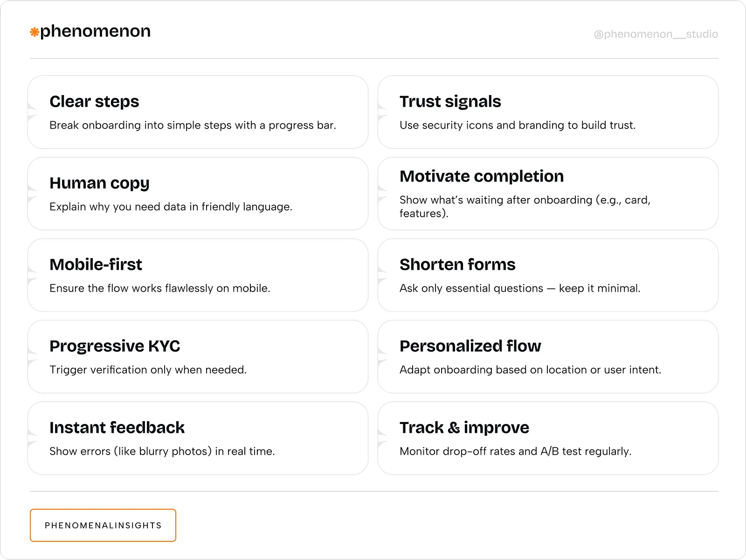The height and width of the screenshot is (560, 746).
Task: Click the Ask only essential questions text
Action: (x=519, y=288)
